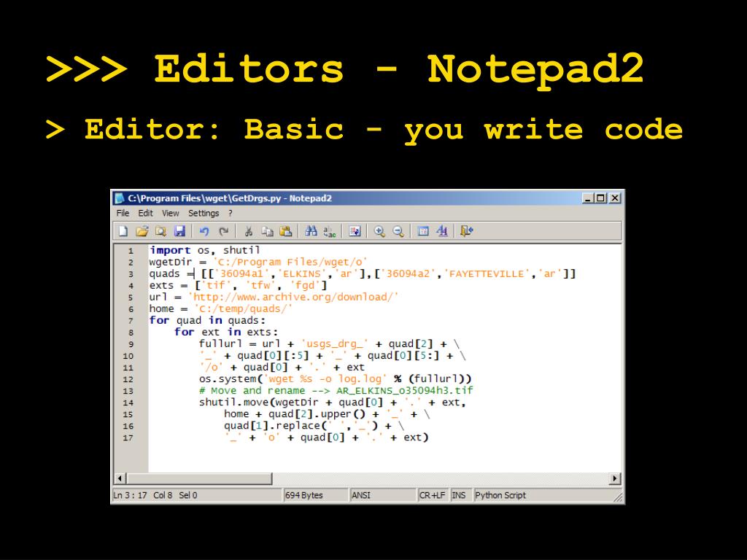The width and height of the screenshot is (747, 560).
Task: Click the status bar resize grip
Action: point(619,497)
